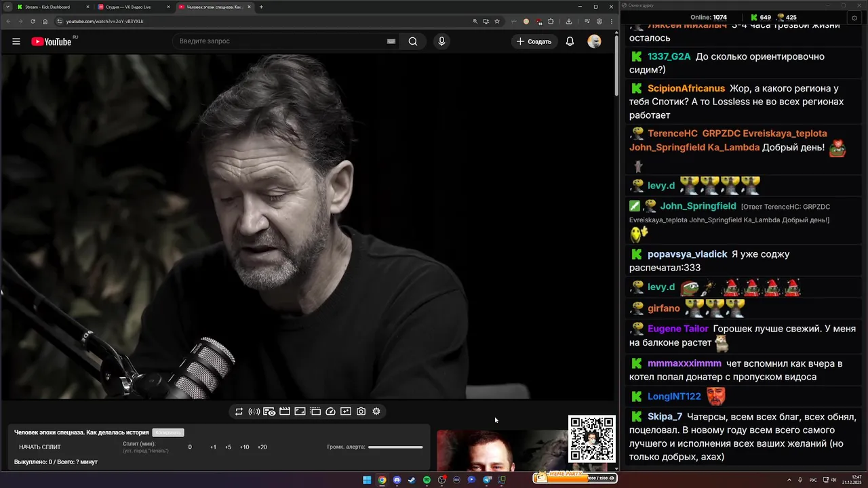Click the sound waves icon in player toolbar

point(254,411)
